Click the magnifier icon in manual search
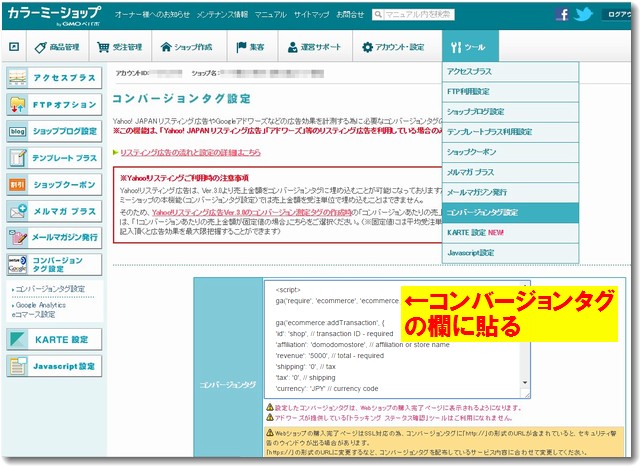Screen dimensions: 640x466 click(x=378, y=15)
